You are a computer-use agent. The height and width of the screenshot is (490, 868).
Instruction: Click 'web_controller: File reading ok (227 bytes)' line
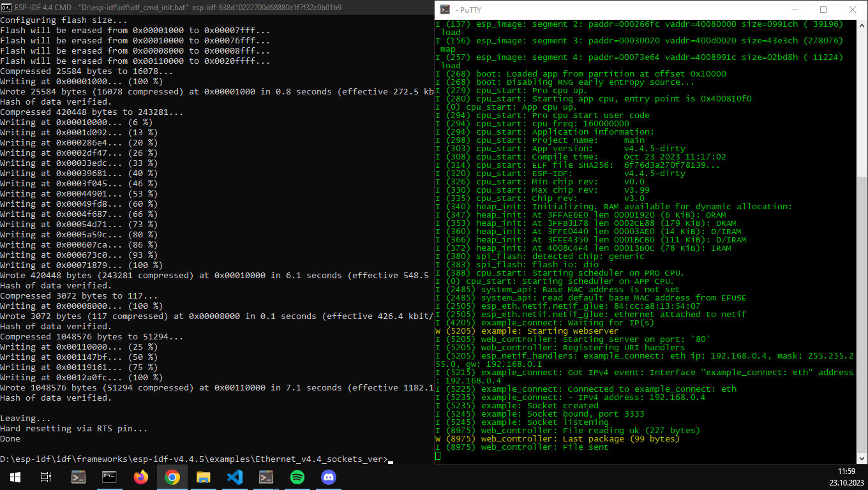pos(567,431)
